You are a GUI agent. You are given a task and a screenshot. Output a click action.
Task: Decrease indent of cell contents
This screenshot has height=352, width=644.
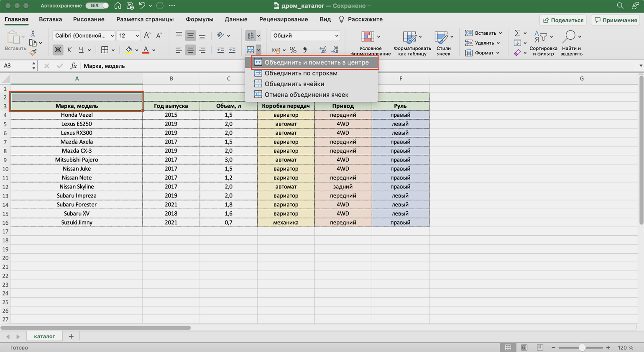point(220,50)
